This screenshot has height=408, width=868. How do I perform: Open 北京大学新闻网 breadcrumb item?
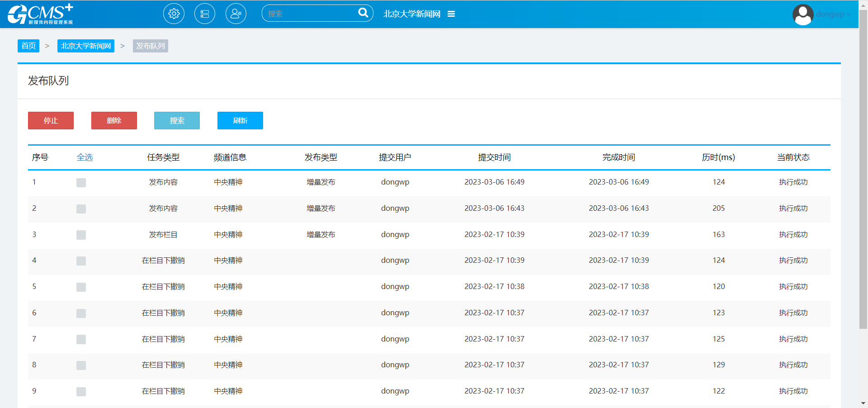pyautogui.click(x=86, y=46)
